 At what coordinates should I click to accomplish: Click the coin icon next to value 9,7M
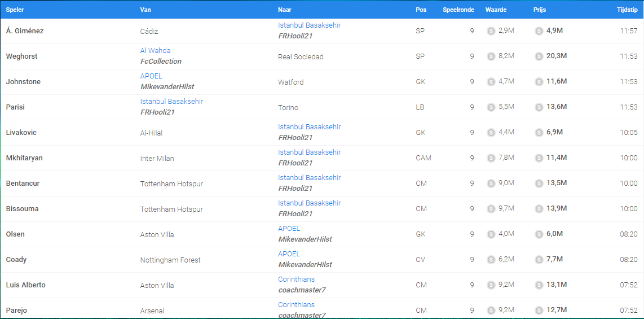[491, 209]
